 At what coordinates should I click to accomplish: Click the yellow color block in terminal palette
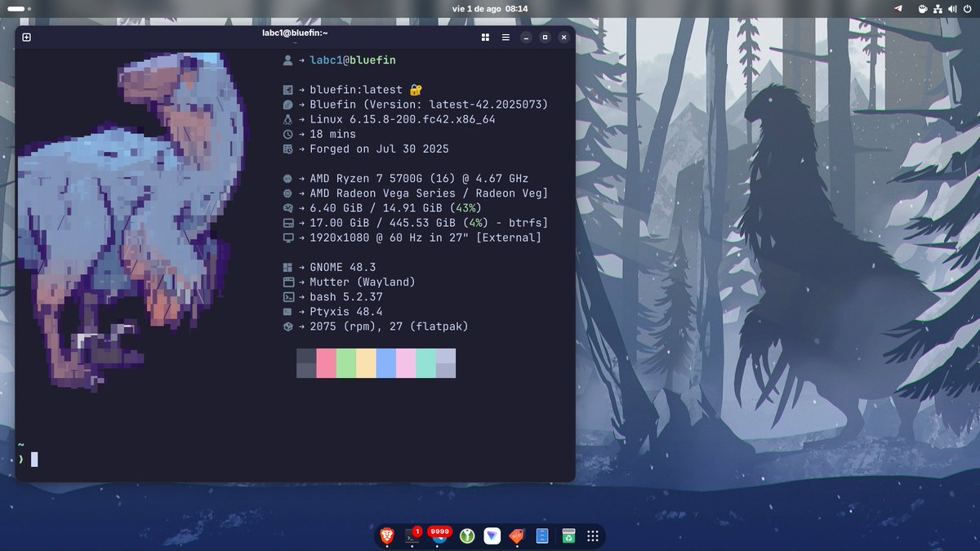pyautogui.click(x=366, y=363)
